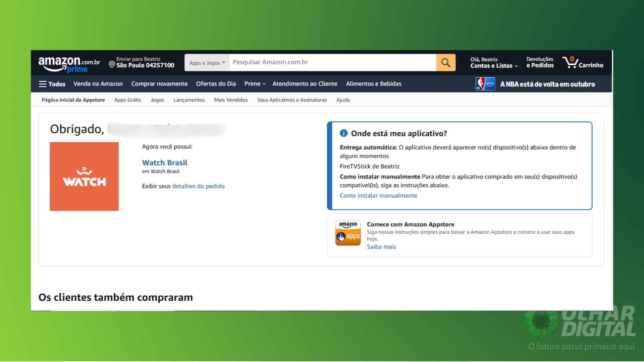Click the Pesquisar Amazon.com.br search field
The image size is (644, 362).
tap(332, 62)
